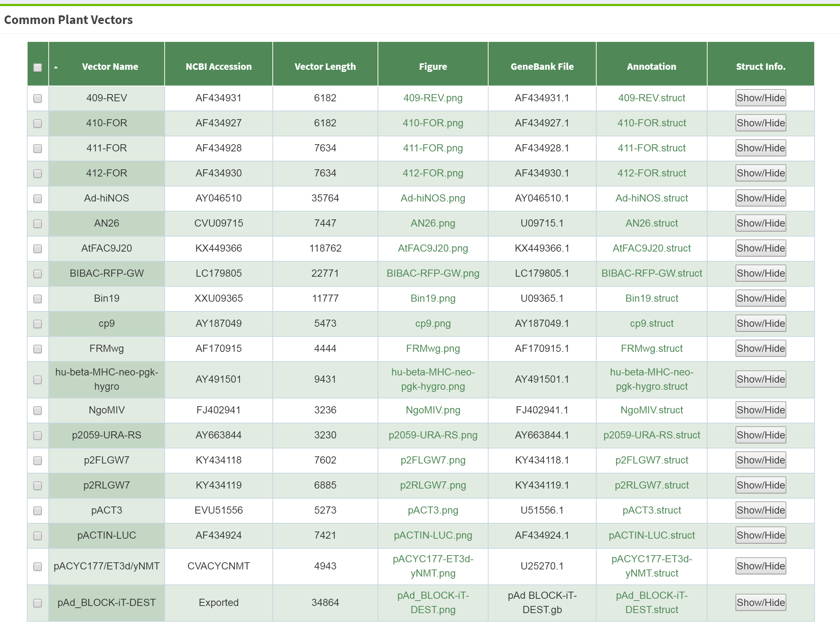The width and height of the screenshot is (840, 631).
Task: Sort the table by Vector Length header
Action: (325, 67)
